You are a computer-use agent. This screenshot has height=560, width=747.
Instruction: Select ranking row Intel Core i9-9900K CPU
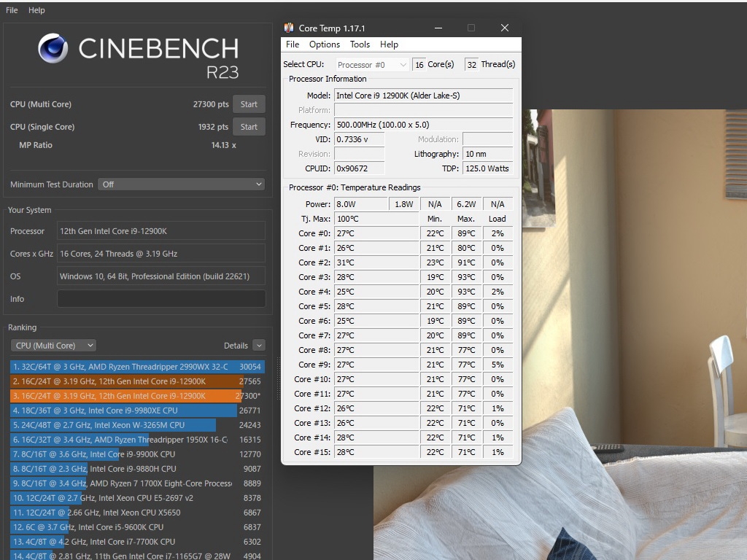(x=137, y=454)
